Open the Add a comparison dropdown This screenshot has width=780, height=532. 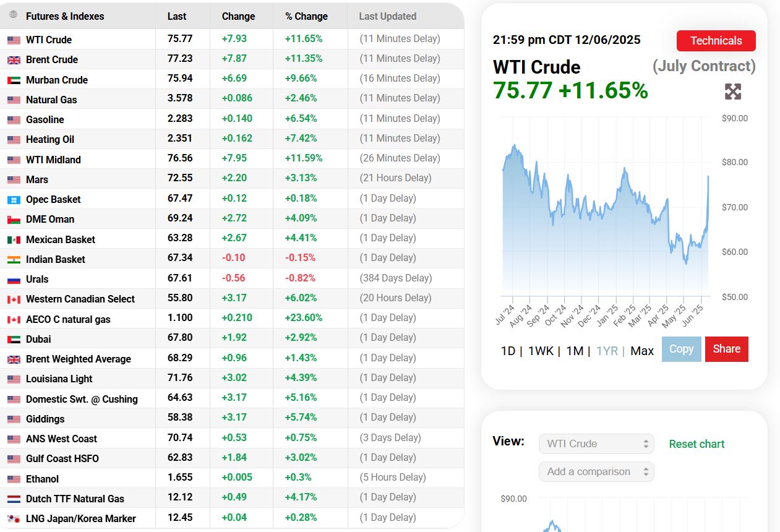point(596,471)
